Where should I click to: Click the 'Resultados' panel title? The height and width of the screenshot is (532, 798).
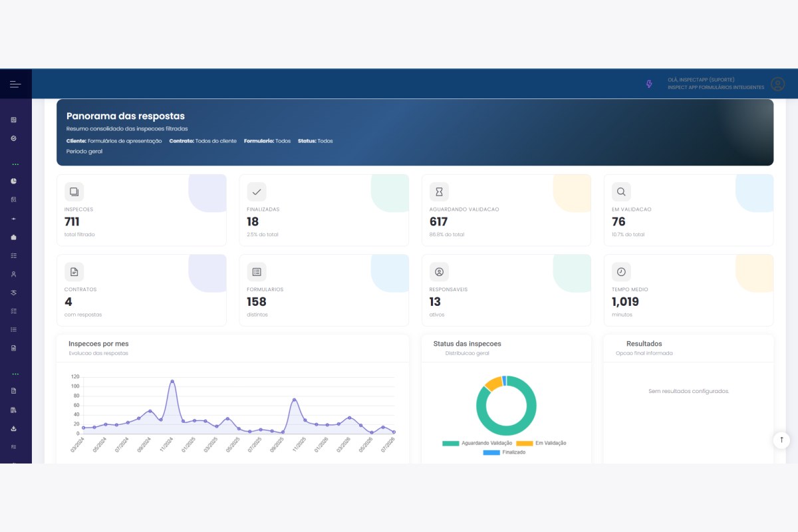pos(644,344)
